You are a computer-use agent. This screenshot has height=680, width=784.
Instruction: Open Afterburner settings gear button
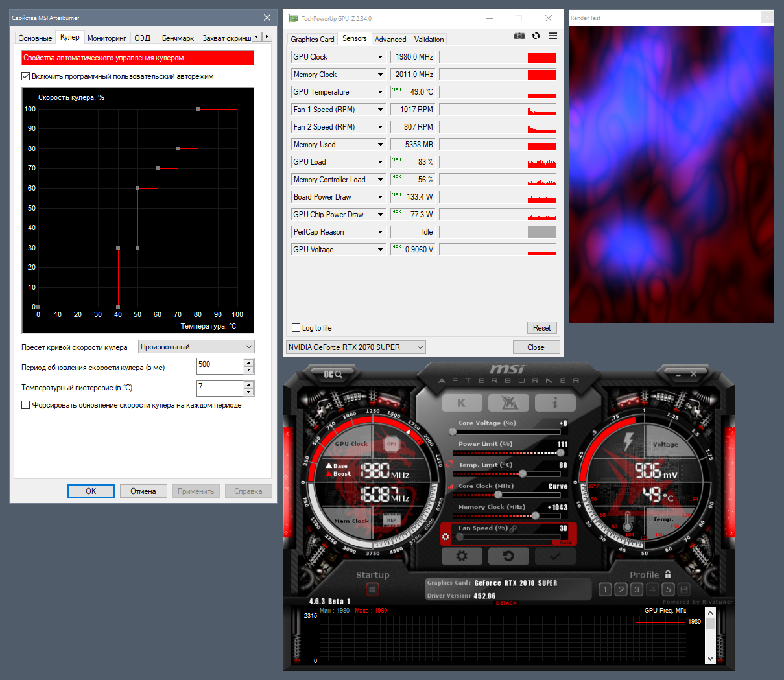(x=462, y=556)
